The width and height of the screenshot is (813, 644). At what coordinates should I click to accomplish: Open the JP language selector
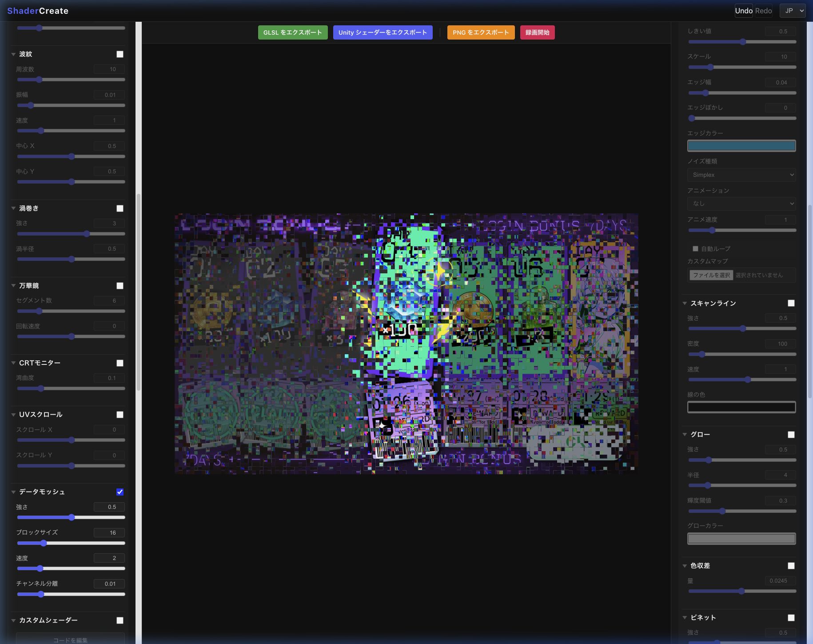(793, 11)
